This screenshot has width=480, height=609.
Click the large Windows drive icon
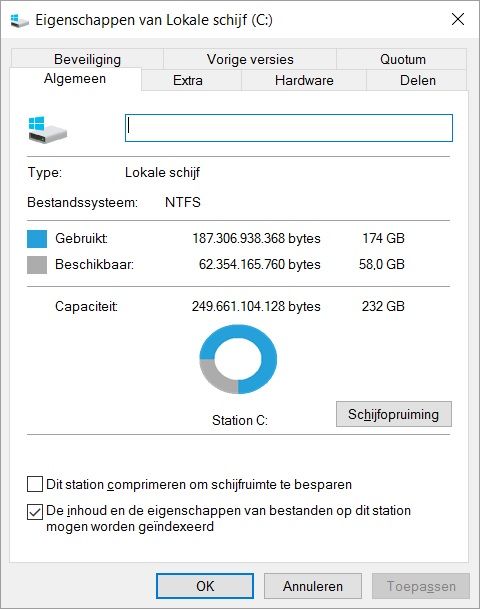(47, 130)
